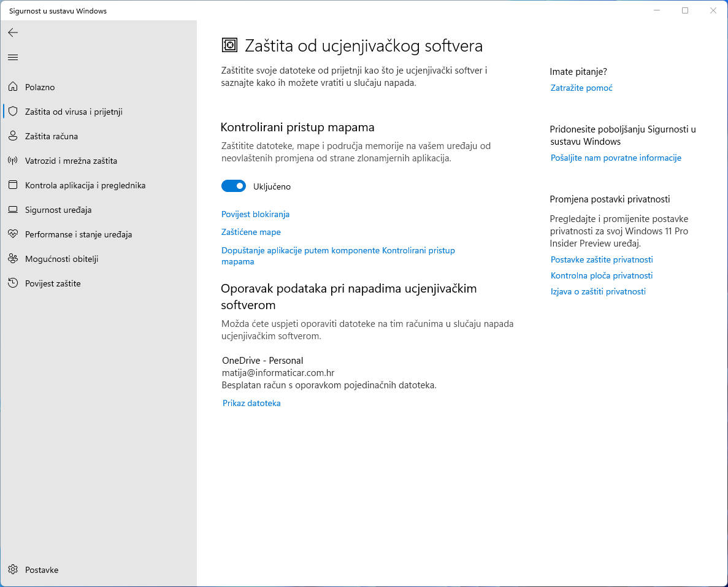Open Postavke at sidebar bottom
This screenshot has height=587, width=728.
[x=98, y=570]
